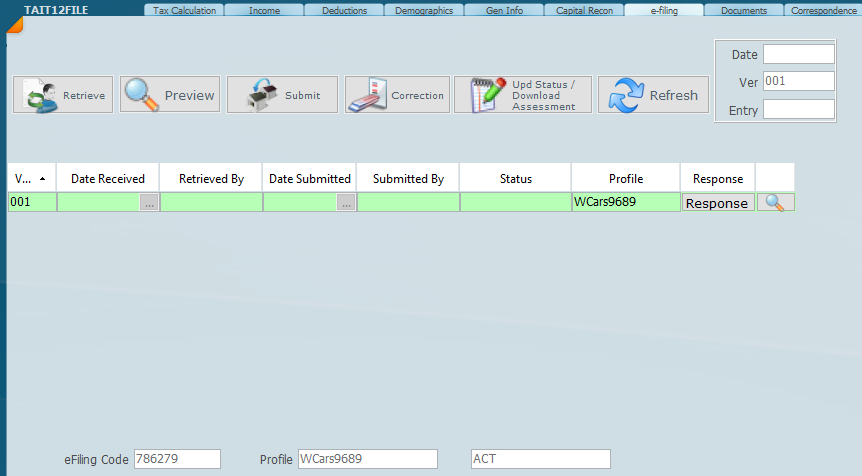The width and height of the screenshot is (862, 476).
Task: Select the Deductions tab
Action: [343, 11]
